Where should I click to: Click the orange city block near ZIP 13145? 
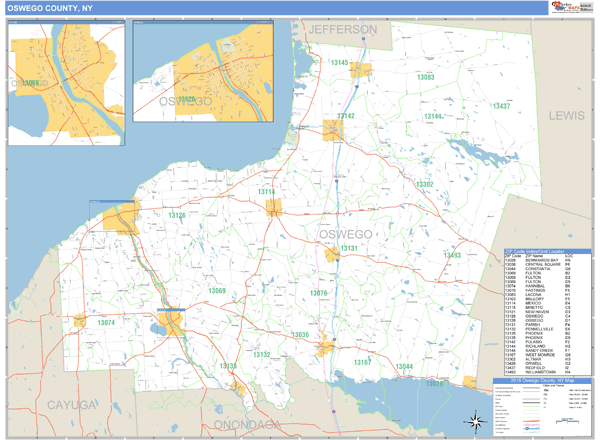tap(361, 70)
